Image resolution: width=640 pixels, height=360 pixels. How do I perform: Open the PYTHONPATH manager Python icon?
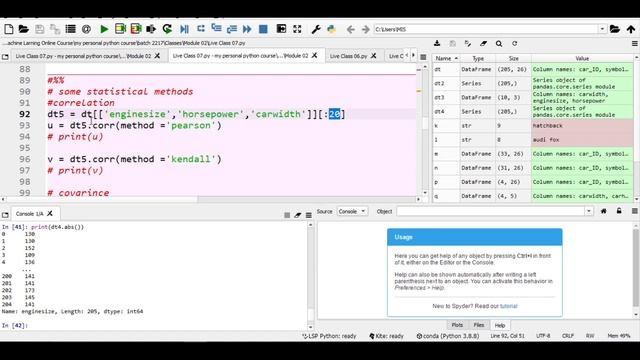coord(331,29)
